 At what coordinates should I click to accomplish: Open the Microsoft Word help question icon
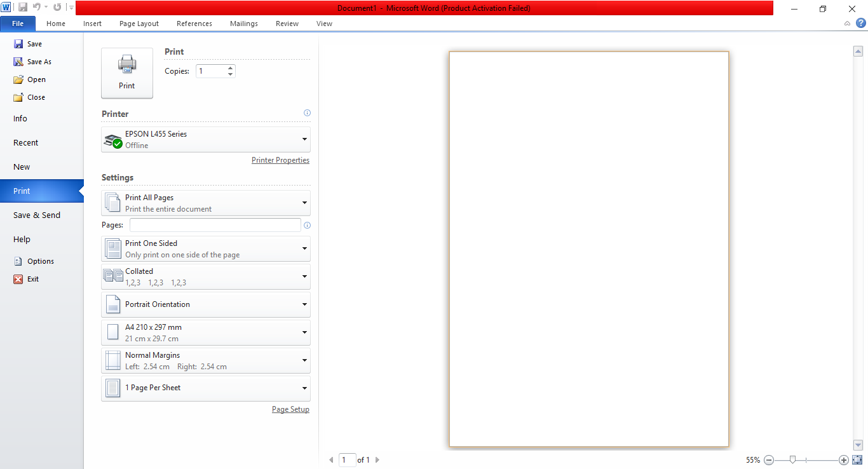click(x=861, y=23)
